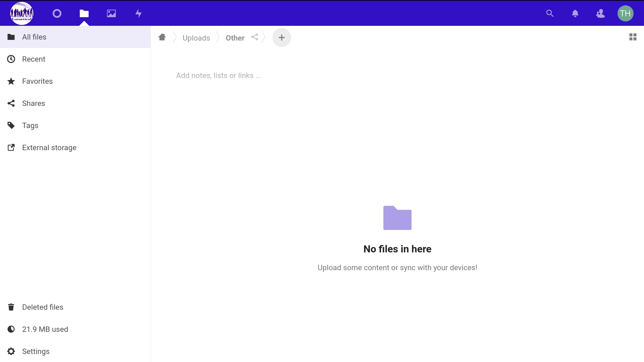Open the TH user avatar menu
Screen dimensions: 644x362
(x=626, y=13)
